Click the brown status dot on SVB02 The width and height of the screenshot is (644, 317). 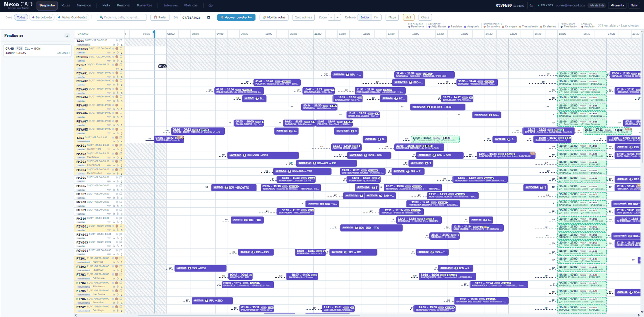[x=117, y=65]
